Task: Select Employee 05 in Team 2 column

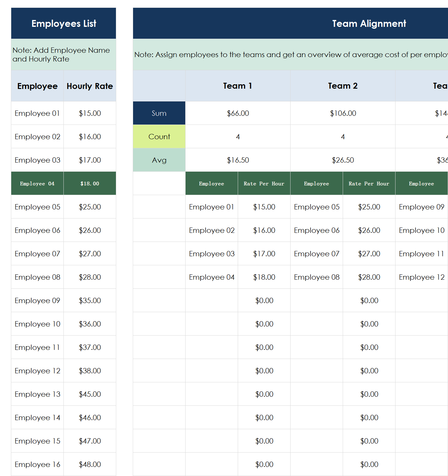Action: point(316,207)
